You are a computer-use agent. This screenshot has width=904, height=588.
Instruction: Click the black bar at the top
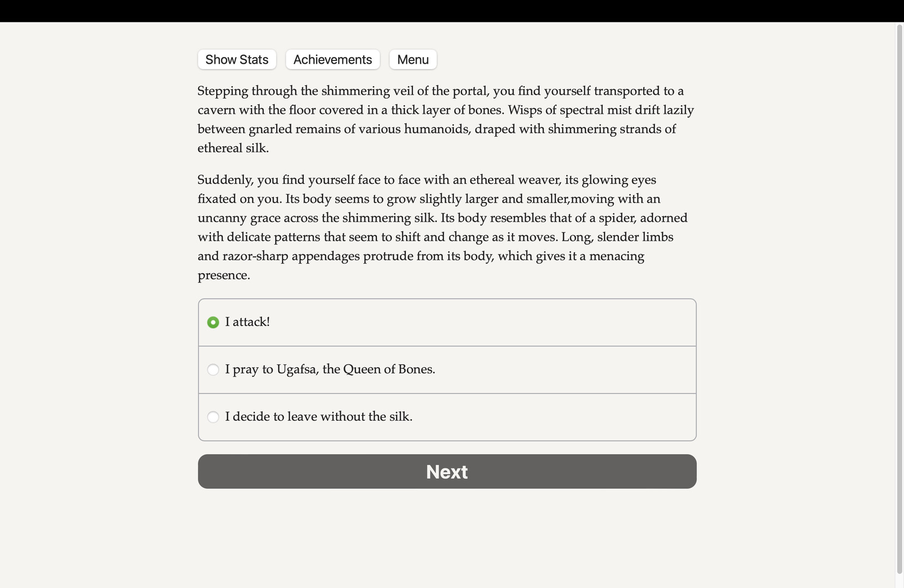click(x=452, y=11)
